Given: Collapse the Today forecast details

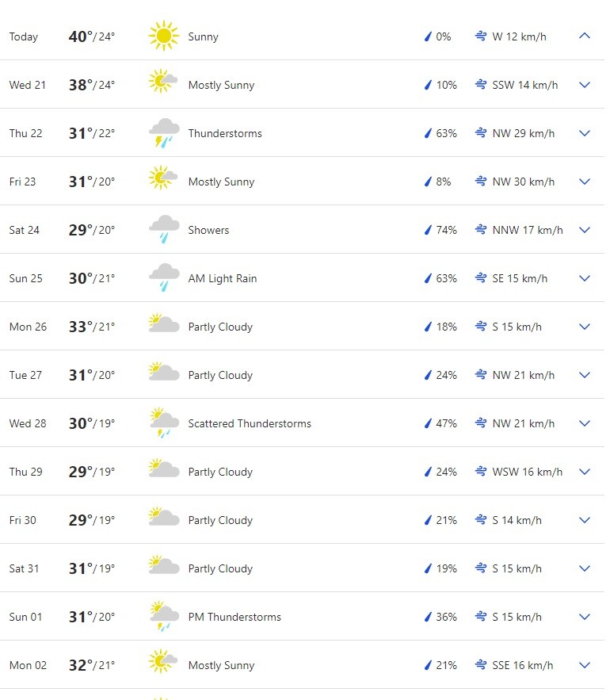Looking at the screenshot, I should pyautogui.click(x=585, y=36).
